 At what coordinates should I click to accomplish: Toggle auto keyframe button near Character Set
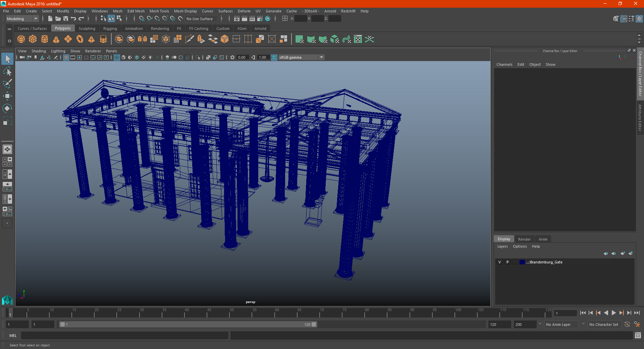click(x=627, y=325)
